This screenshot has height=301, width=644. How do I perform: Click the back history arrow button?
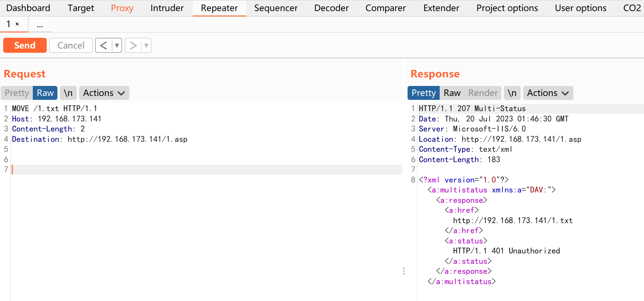(x=103, y=46)
